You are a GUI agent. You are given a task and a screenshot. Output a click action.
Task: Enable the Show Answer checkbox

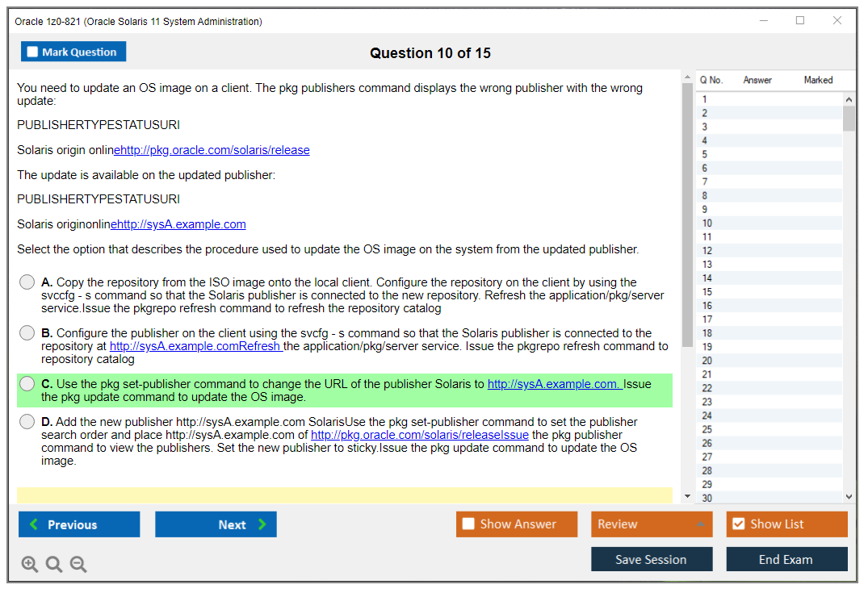(468, 524)
